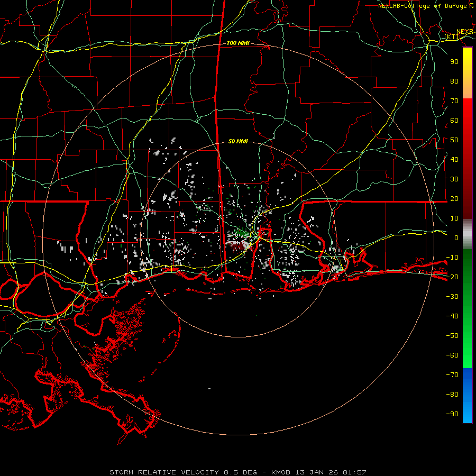Click the "-50" value on velocity scale
The image size is (476, 476).
click(452, 336)
